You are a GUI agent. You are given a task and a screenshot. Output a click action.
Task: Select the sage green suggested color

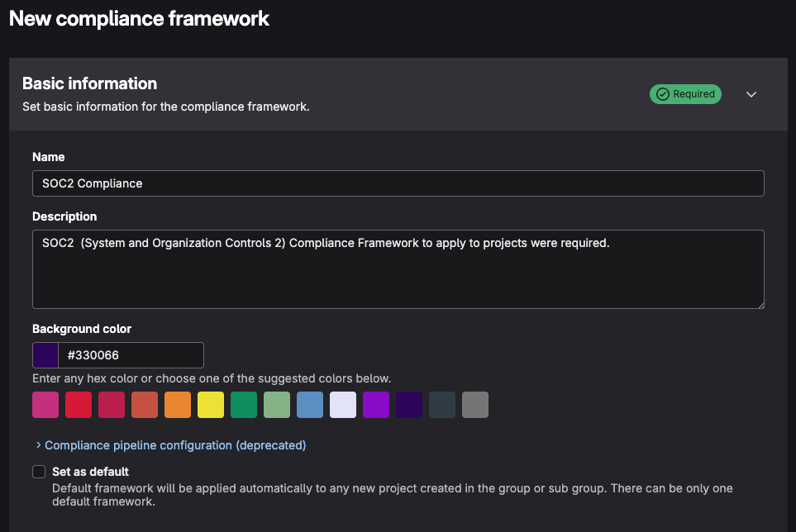[x=277, y=405]
